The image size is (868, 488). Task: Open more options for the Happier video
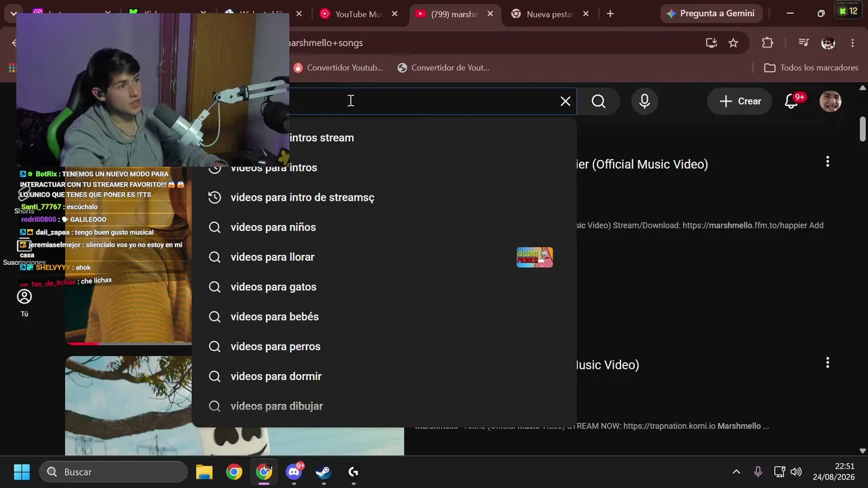click(x=827, y=161)
